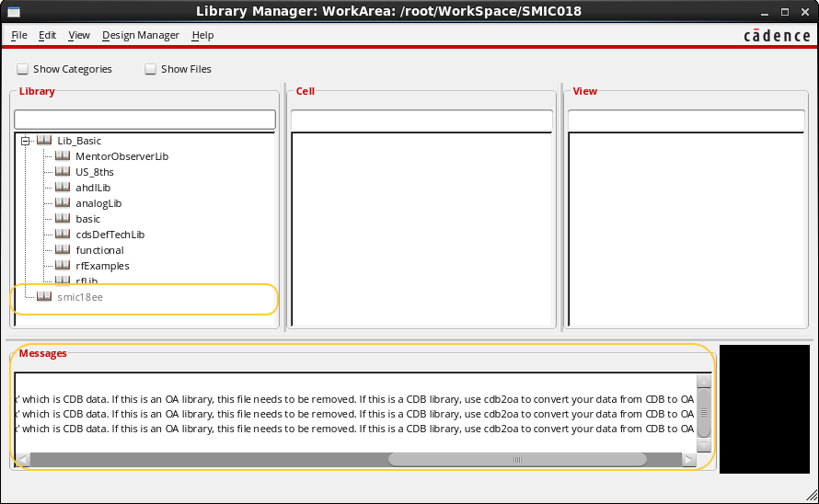Viewport: 819px width, 504px height.
Task: Open the Design Manager menu
Action: 141,35
